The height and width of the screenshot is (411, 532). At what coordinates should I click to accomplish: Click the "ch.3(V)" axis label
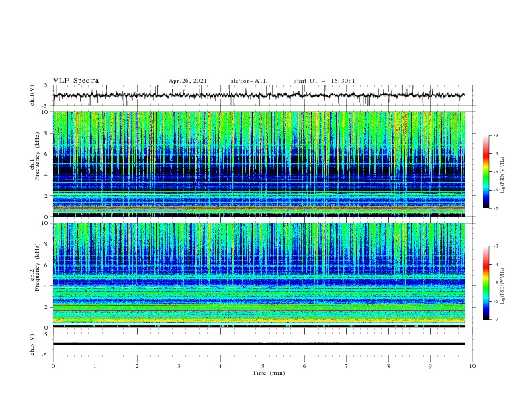[x=32, y=345]
